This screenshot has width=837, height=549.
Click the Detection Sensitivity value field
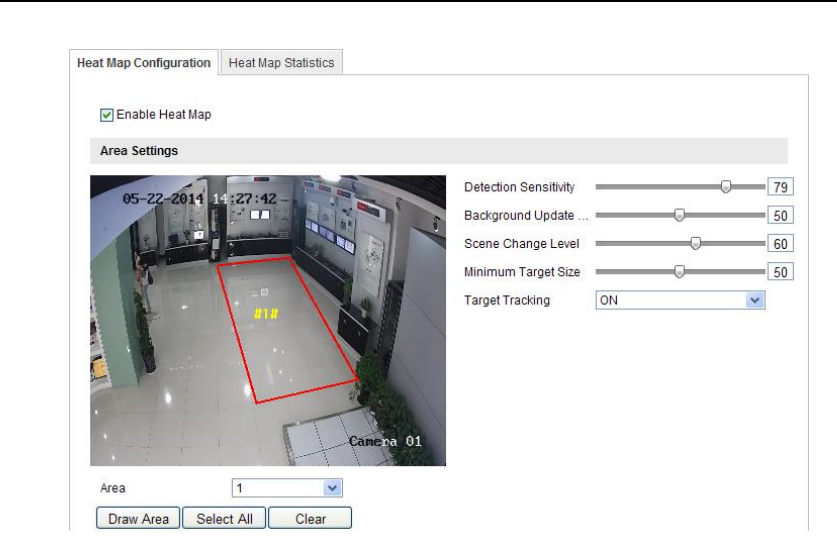(780, 187)
